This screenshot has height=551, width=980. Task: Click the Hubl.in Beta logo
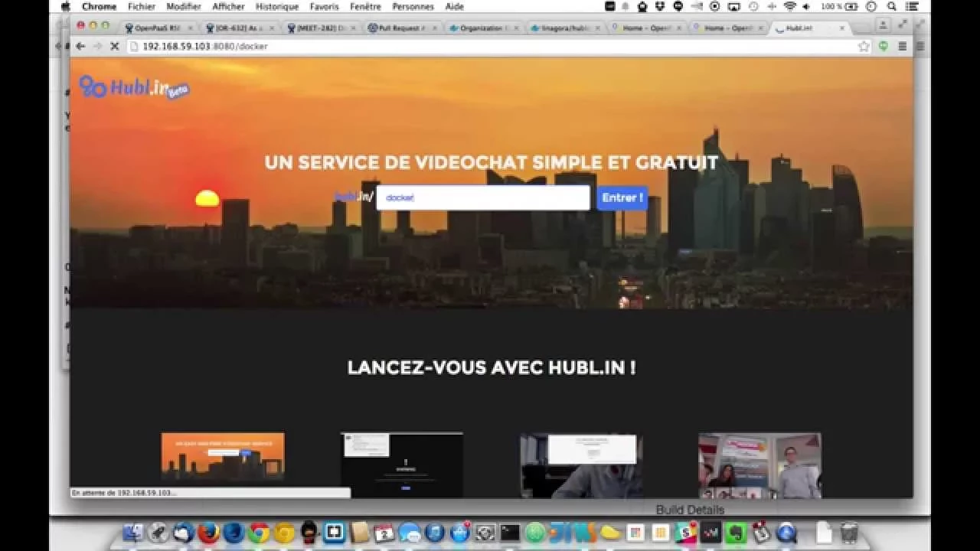[x=134, y=87]
